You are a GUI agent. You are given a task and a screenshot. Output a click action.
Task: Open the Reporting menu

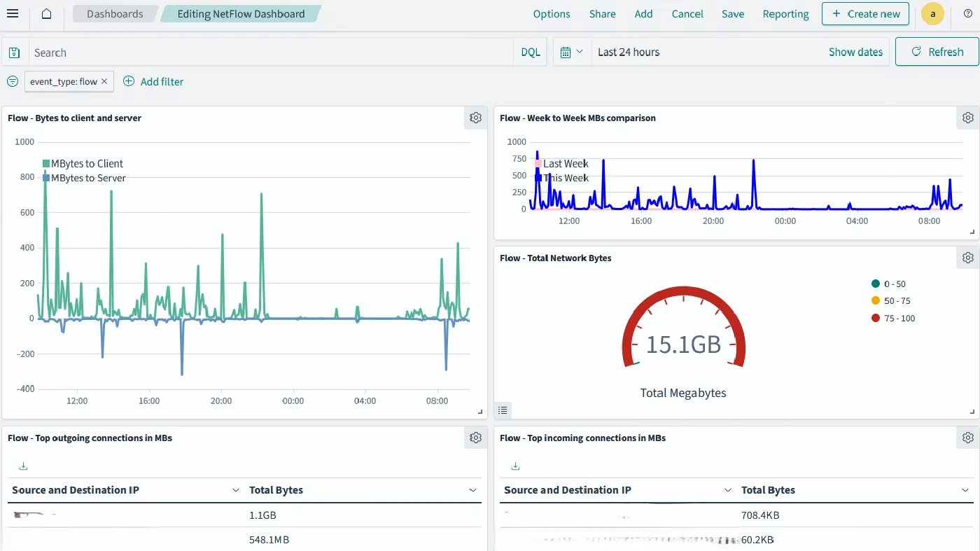point(785,14)
